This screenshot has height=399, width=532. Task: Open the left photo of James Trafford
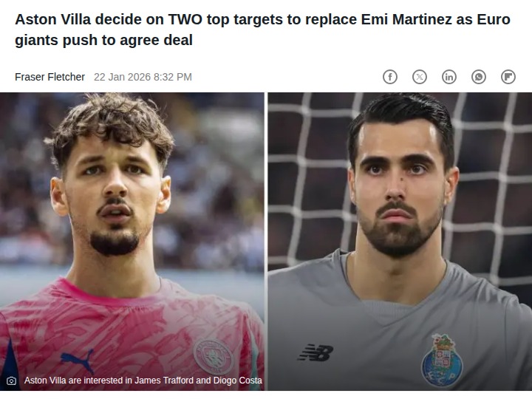pos(132,241)
